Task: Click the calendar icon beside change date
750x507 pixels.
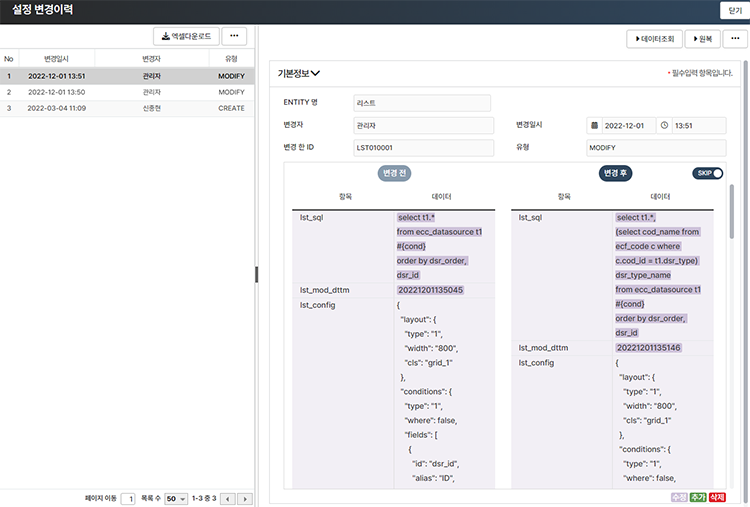Action: (595, 126)
